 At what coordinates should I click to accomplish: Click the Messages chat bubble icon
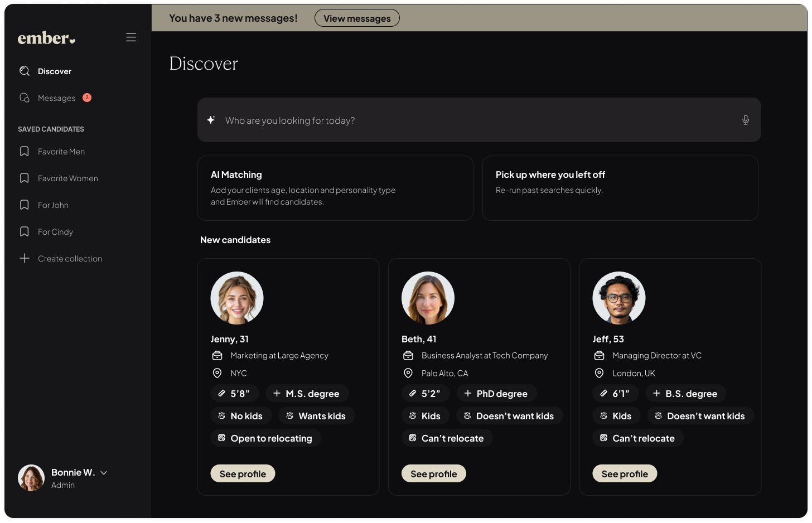tap(25, 98)
